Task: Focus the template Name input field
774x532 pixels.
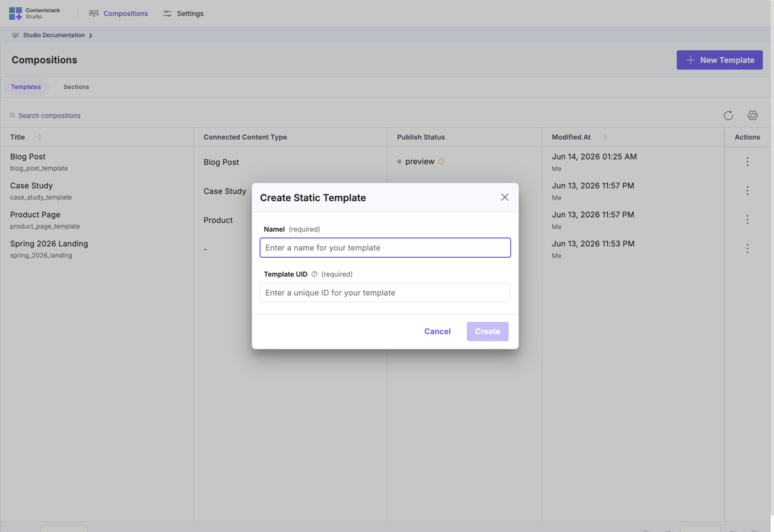Action: point(385,247)
